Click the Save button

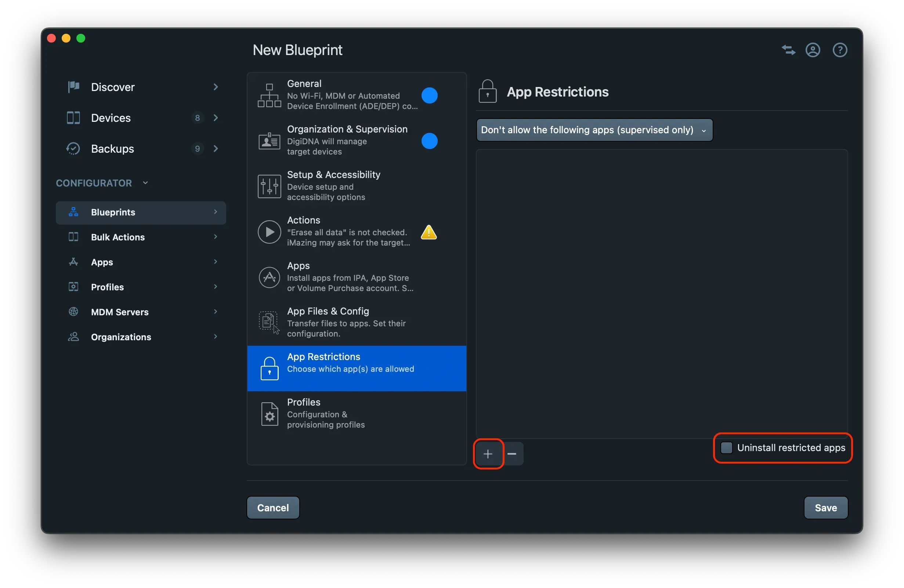826,508
